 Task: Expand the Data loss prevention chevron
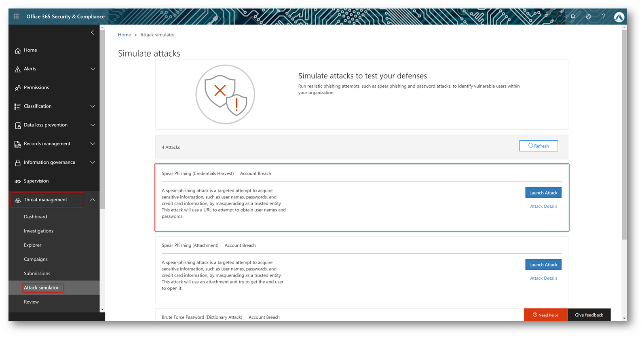93,125
